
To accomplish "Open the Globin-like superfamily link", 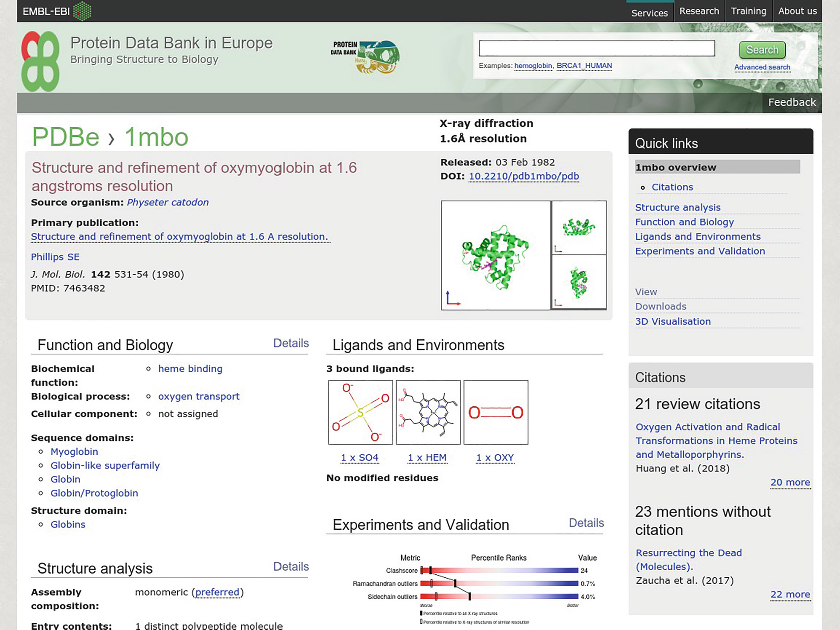I will [x=105, y=466].
